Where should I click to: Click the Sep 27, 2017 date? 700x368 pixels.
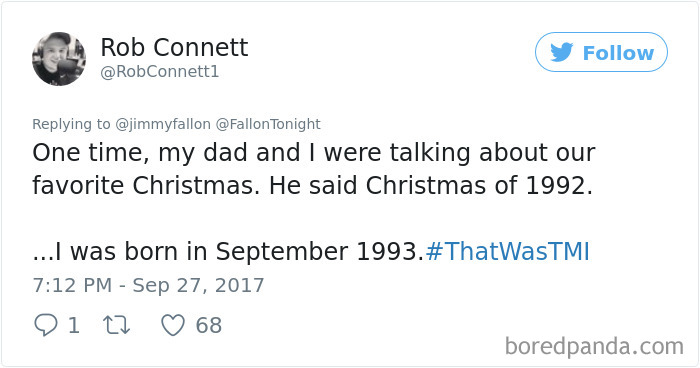pyautogui.click(x=198, y=285)
